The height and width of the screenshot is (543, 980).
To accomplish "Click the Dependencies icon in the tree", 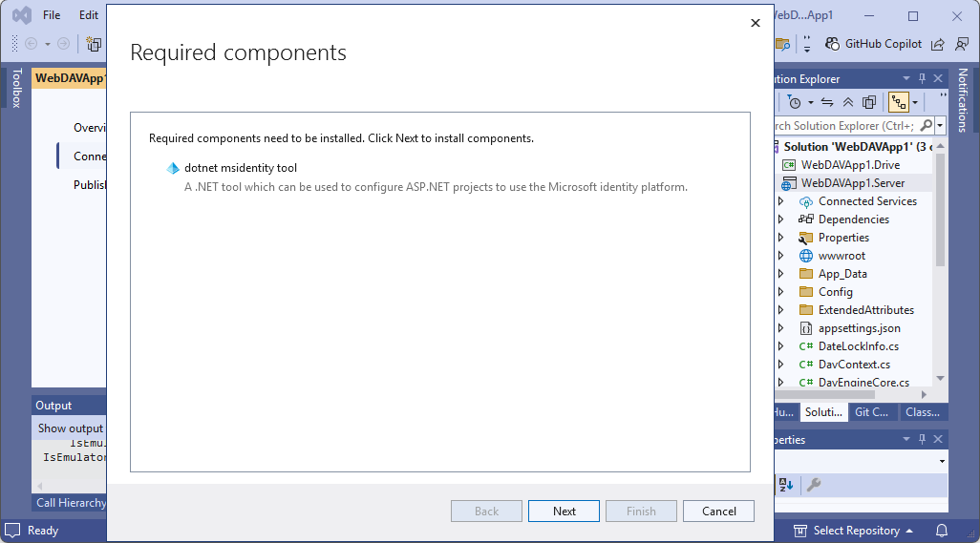I will click(x=806, y=219).
